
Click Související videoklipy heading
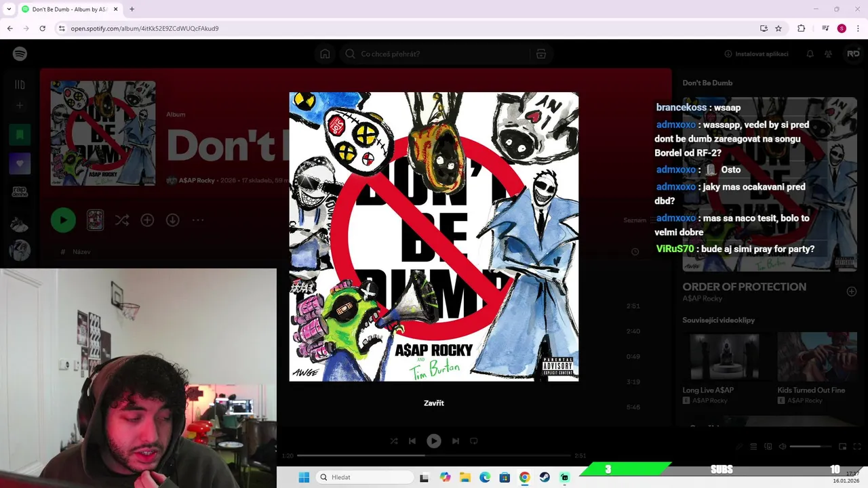tap(718, 320)
